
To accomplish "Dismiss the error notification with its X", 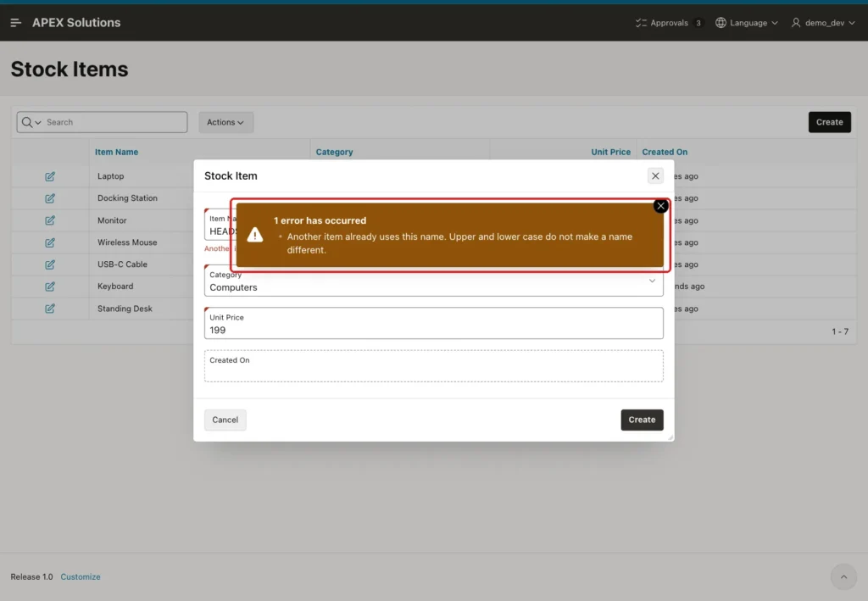I will click(660, 206).
